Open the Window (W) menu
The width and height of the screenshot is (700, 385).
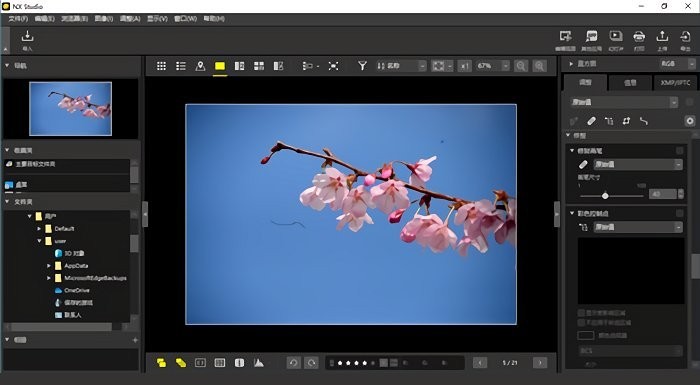point(185,19)
